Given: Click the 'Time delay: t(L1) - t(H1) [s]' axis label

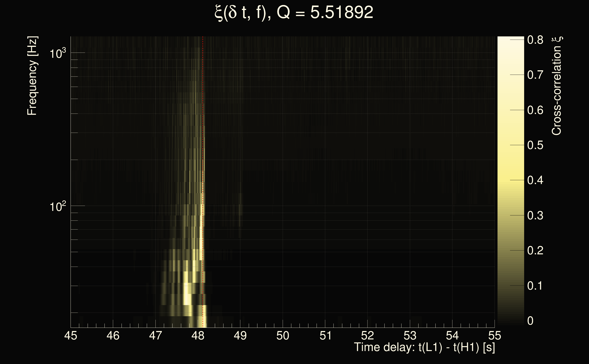Looking at the screenshot, I should point(424,347).
